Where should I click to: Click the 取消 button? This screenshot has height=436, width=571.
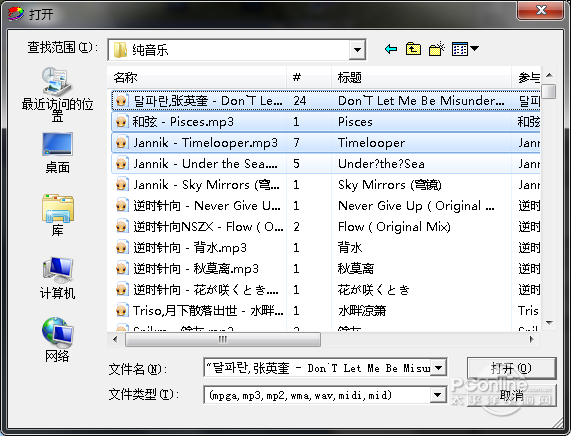pos(511,395)
